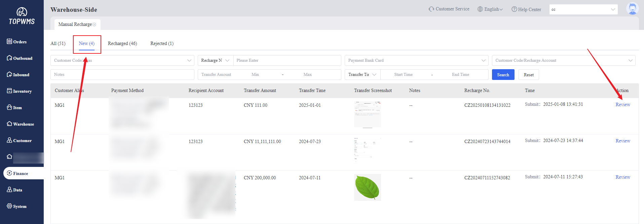Click the user avatar icon

632,9
